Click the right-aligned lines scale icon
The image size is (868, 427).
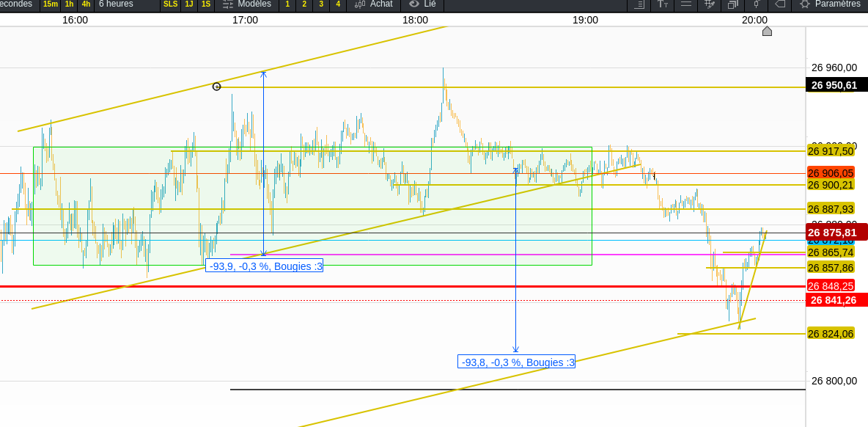coord(639,4)
